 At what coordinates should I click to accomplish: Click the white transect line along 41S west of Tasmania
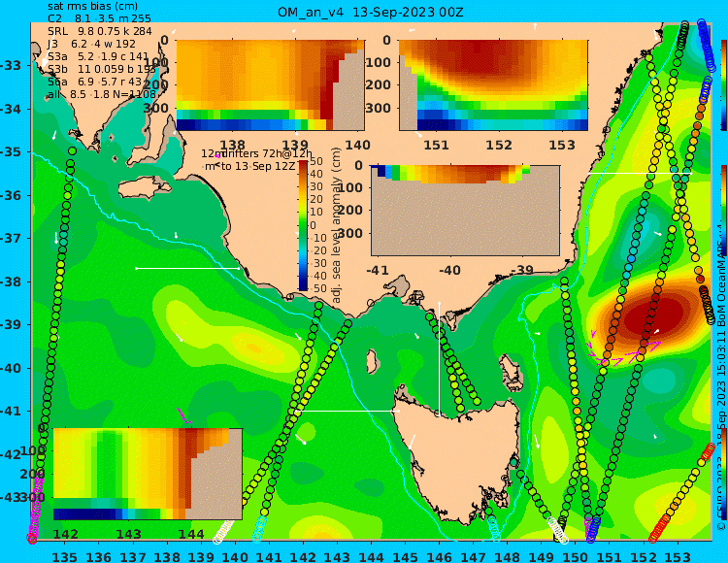(347, 411)
